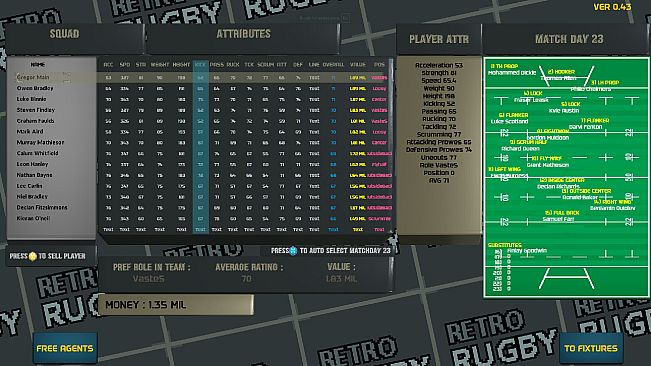The width and height of the screenshot is (651, 366).
Task: Click fly half Grant Matheson on pitch
Action: (548, 165)
